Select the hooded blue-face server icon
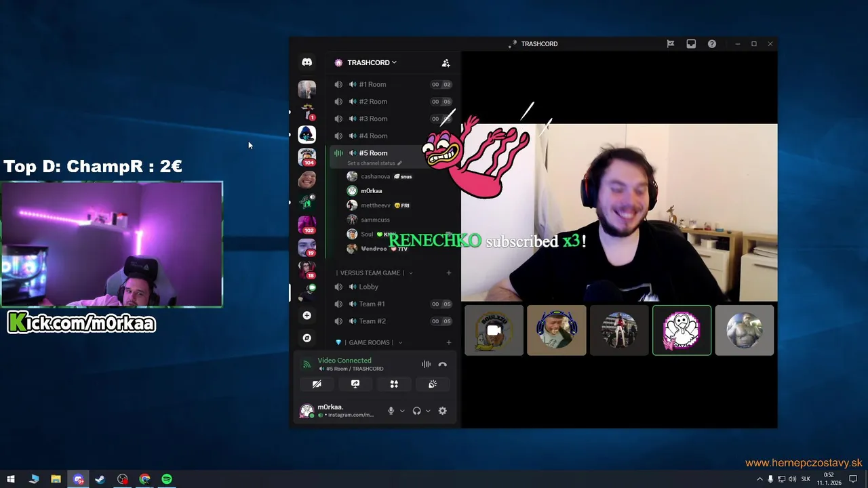The image size is (868, 488). coord(307,134)
